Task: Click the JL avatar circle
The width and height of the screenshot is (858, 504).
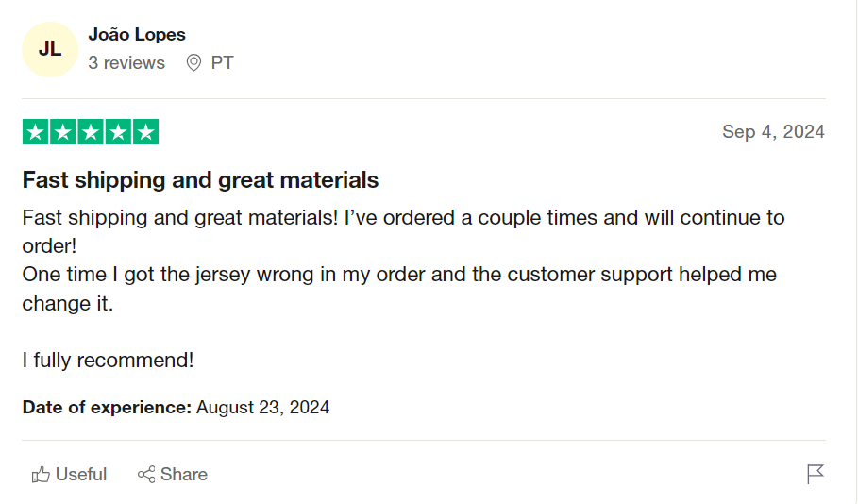Action: pos(50,49)
